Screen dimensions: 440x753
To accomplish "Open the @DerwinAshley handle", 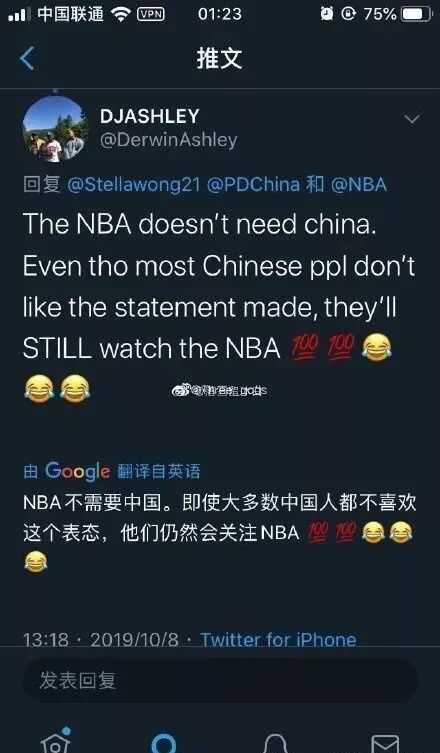I will pos(169,140).
